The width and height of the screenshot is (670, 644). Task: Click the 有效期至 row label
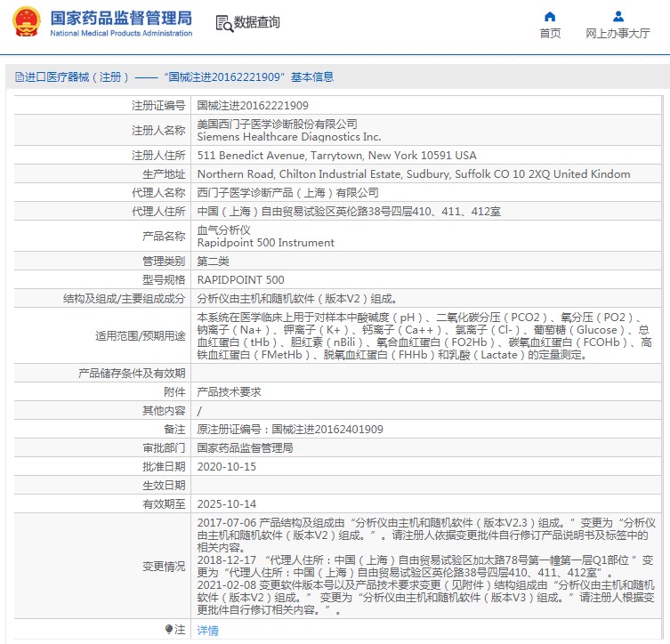coord(164,504)
